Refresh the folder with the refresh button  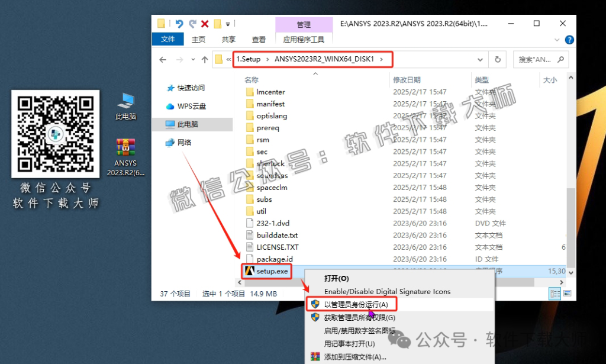point(498,59)
